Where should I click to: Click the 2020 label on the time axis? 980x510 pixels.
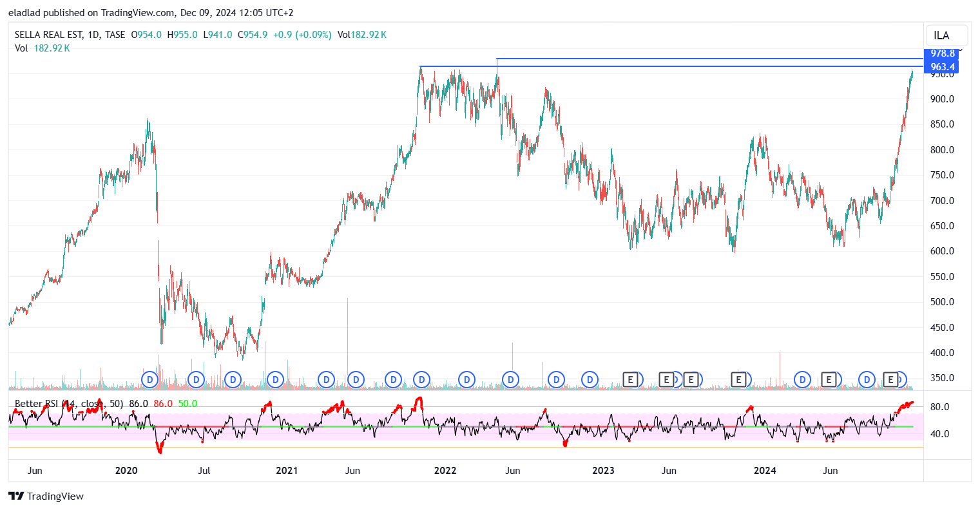(x=126, y=471)
